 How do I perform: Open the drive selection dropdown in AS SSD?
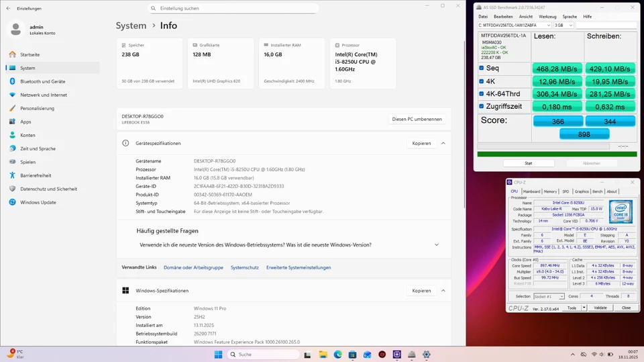[x=515, y=25]
